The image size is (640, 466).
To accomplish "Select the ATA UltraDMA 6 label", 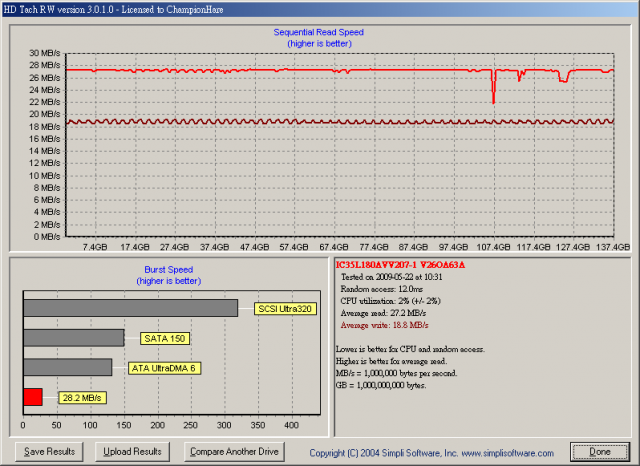I will click(x=164, y=368).
